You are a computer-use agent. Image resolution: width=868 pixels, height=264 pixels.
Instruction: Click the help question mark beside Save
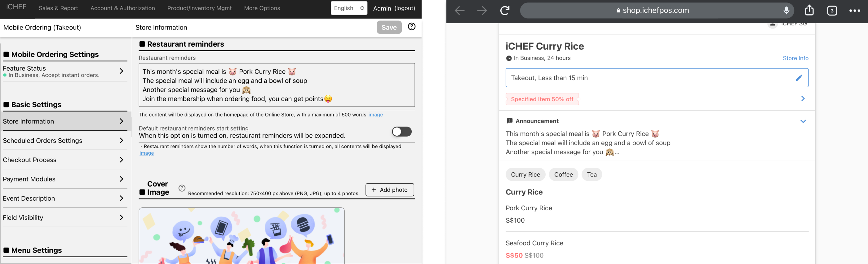coord(411,27)
